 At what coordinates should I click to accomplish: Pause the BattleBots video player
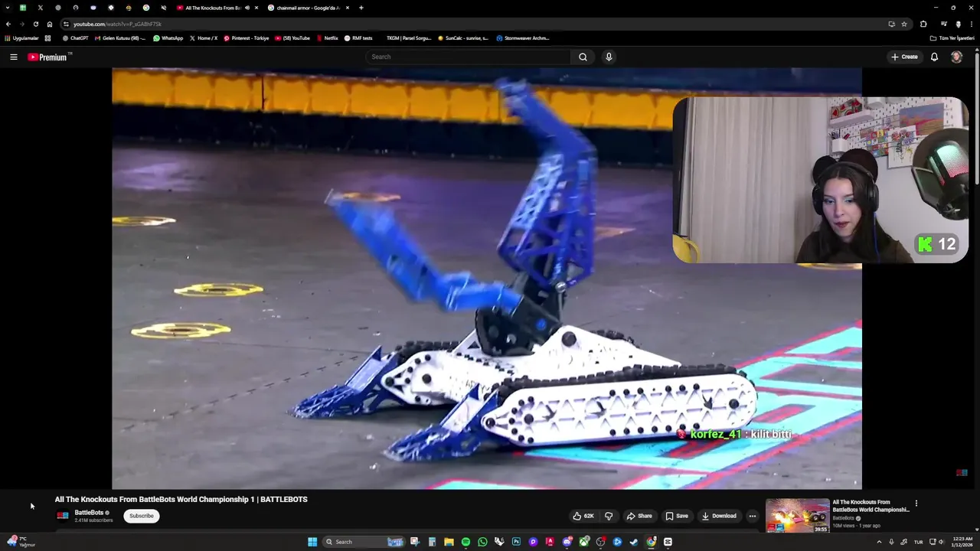tap(487, 279)
